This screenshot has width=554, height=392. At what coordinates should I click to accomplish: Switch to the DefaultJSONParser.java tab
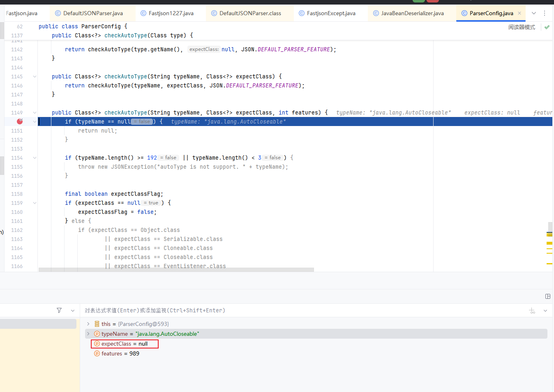89,13
